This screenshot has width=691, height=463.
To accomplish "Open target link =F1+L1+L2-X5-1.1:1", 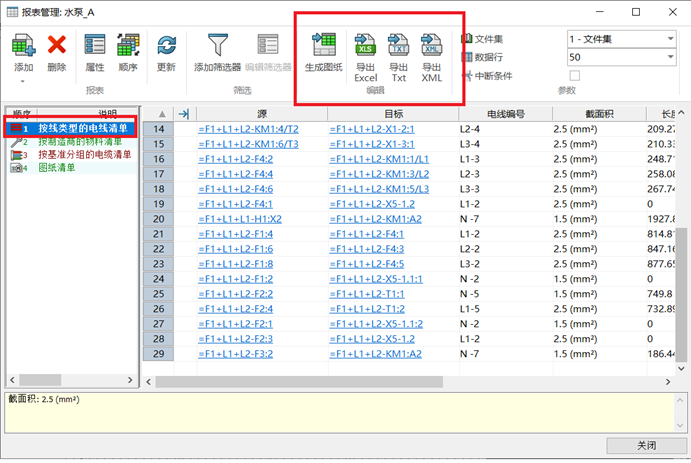I will click(x=376, y=279).
